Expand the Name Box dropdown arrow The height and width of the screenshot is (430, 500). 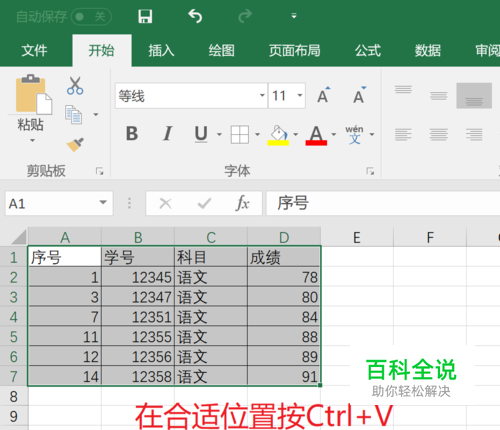(x=103, y=203)
